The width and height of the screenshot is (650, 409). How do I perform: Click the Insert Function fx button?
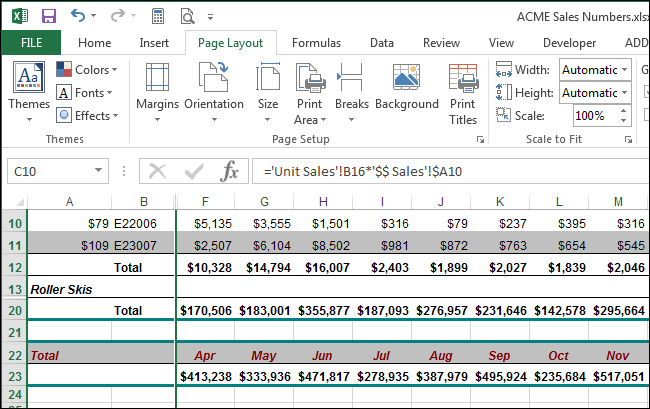tap(230, 171)
